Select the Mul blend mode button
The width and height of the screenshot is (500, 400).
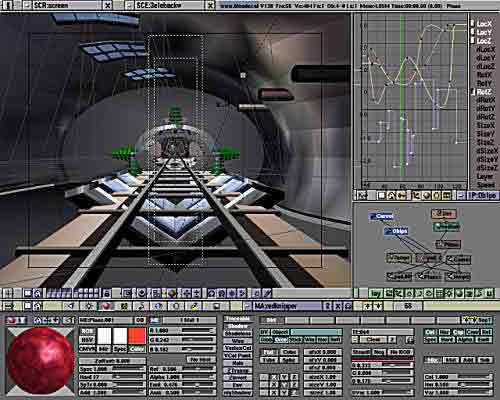(x=451, y=360)
